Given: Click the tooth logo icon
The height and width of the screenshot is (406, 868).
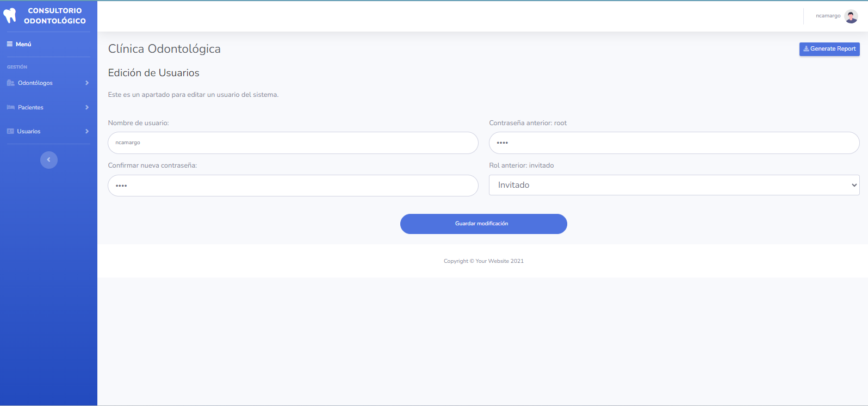Looking at the screenshot, I should pos(10,15).
